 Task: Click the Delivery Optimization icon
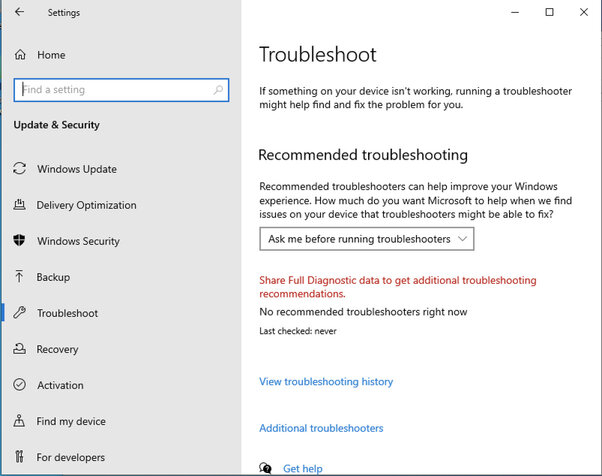(x=19, y=205)
